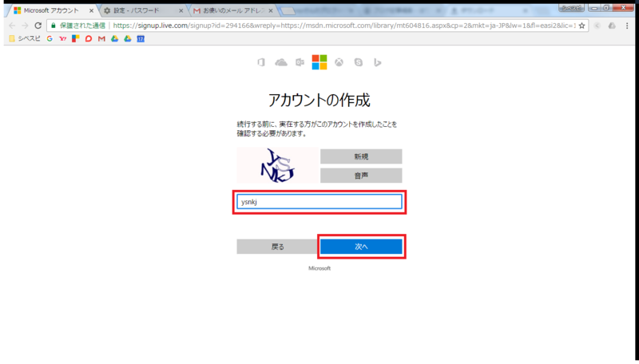Viewport: 639px width, 364px height.
Task: Click the Outlook icon in header
Action: tap(300, 62)
